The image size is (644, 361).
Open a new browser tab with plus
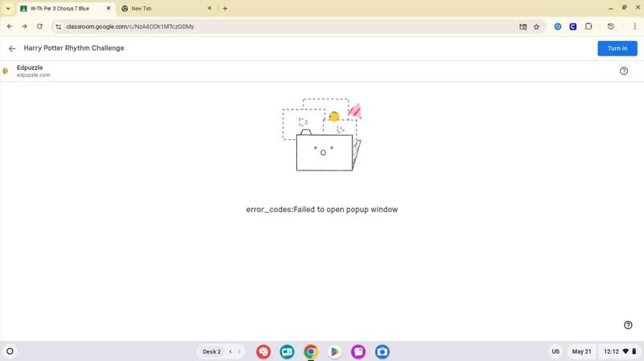(x=225, y=8)
